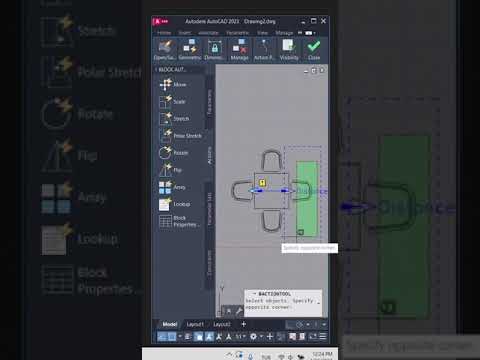This screenshot has width=480, height=360.
Task: Click the microphone icon in the system tray
Action: [x=250, y=356]
